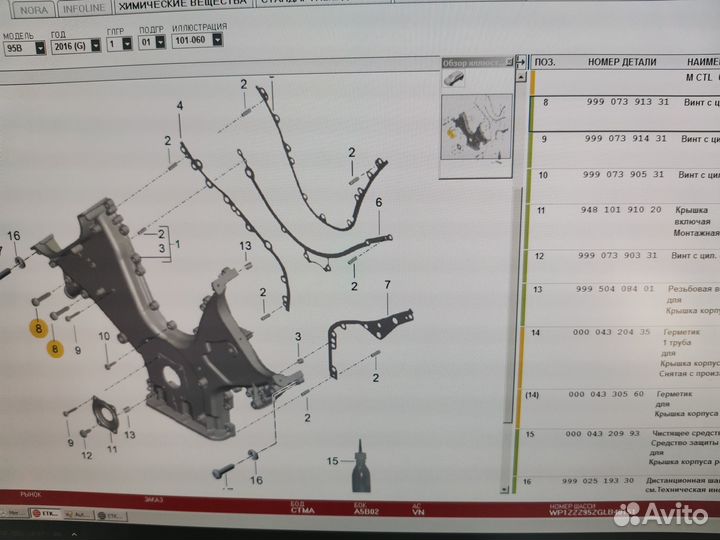The image size is (720, 540).
Task: Close the illustration overview panel
Action: (x=510, y=62)
